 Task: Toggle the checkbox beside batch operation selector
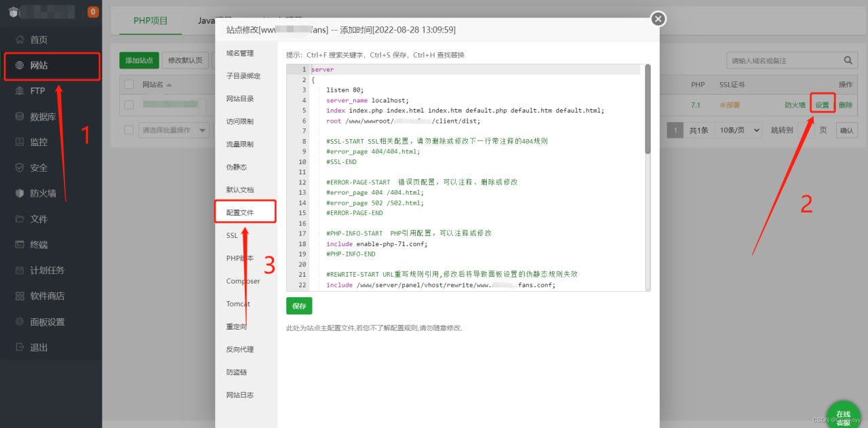click(x=129, y=130)
